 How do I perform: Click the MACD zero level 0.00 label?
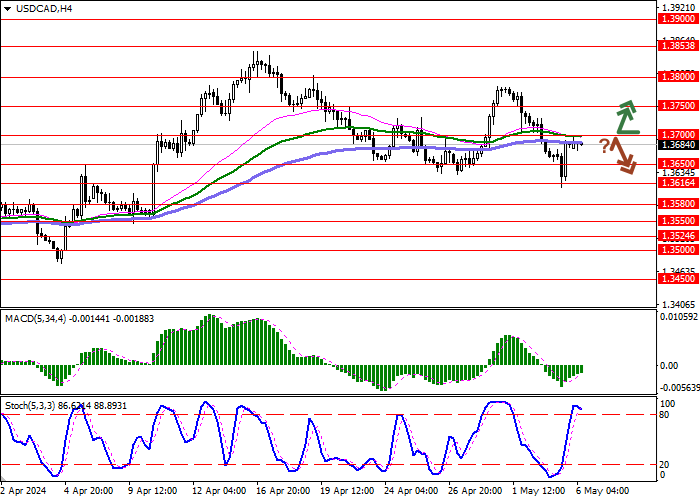point(669,366)
